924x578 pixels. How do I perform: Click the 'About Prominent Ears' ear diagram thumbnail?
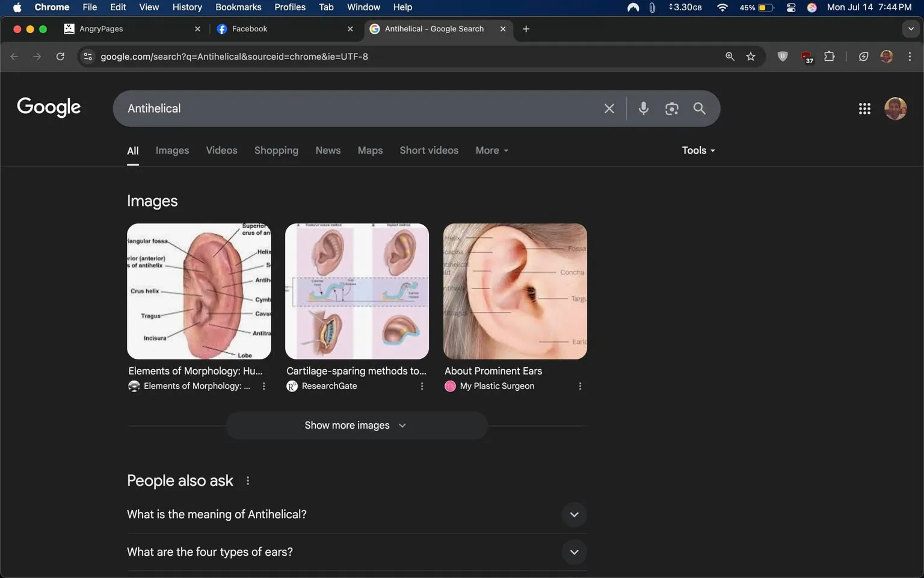[514, 291]
